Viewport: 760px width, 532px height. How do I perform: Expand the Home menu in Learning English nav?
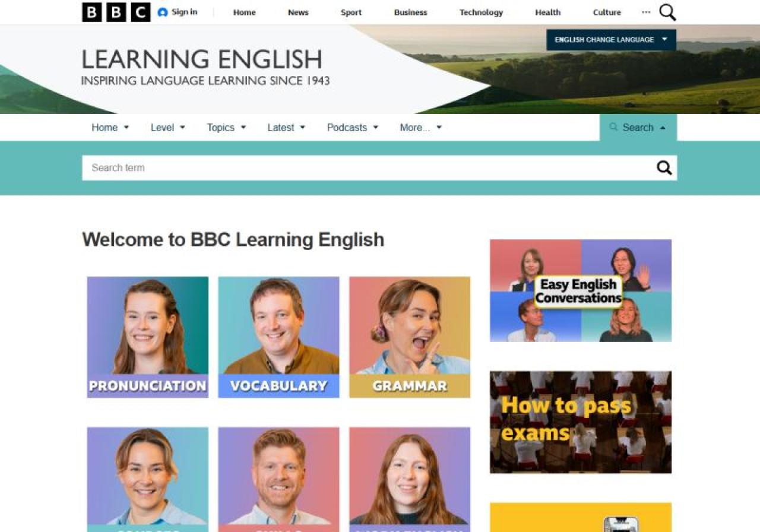110,128
